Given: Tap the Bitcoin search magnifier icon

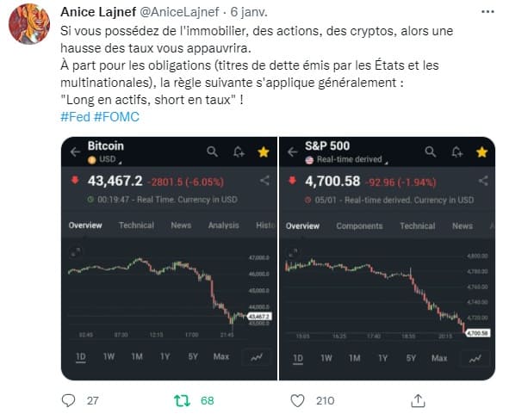Looking at the screenshot, I should point(213,151).
